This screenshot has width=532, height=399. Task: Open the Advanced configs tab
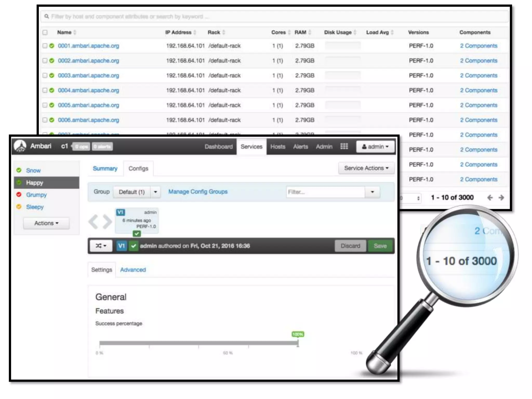coord(133,270)
